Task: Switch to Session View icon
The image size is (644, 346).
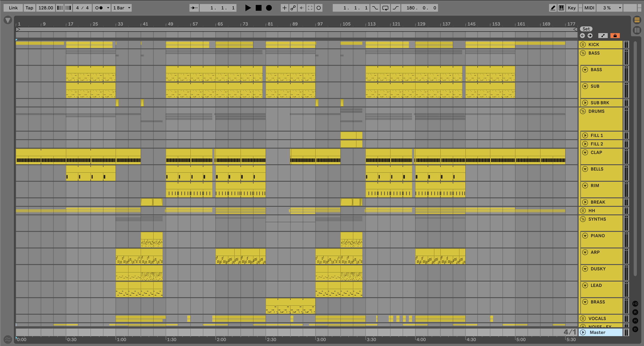Action: coord(637,30)
